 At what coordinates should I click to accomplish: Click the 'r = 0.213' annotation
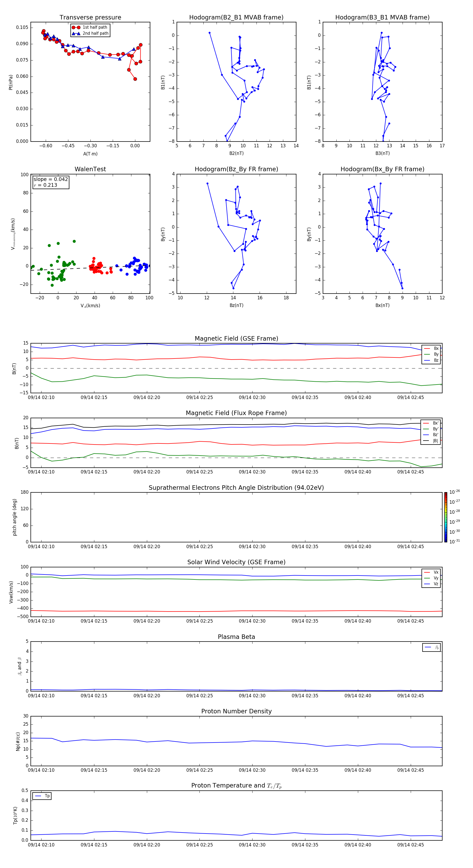pyautogui.click(x=45, y=185)
